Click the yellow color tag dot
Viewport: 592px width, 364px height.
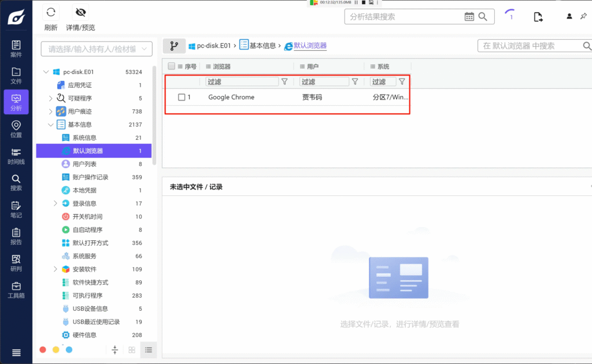point(56,350)
